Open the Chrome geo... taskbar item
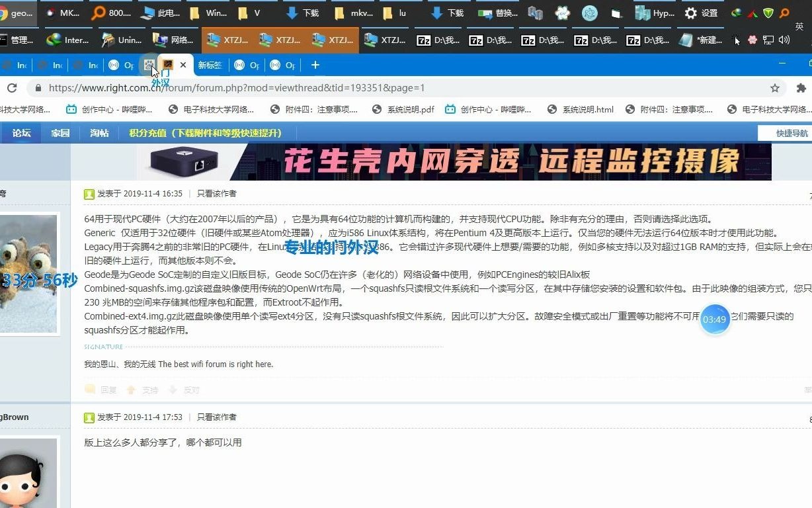This screenshot has height=508, width=812. [18, 13]
